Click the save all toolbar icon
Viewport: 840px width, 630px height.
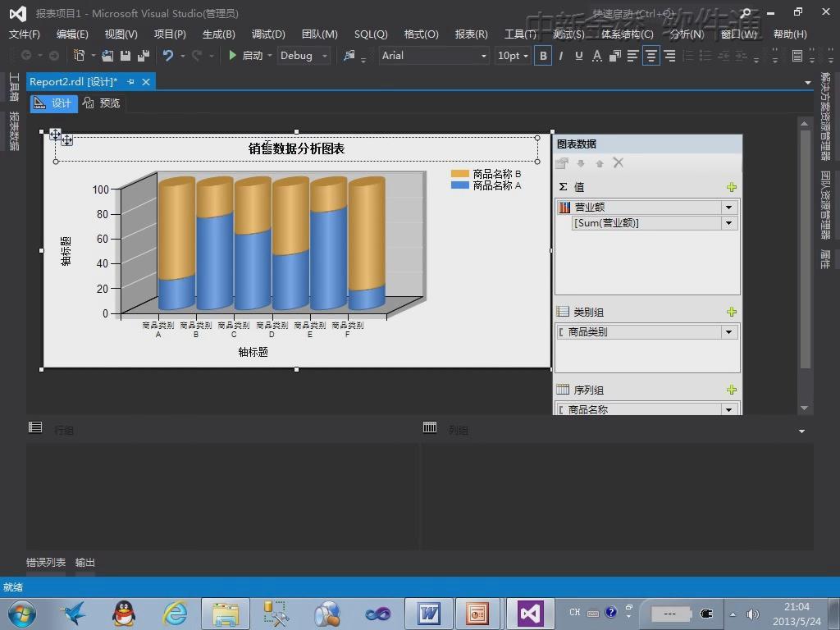pyautogui.click(x=143, y=55)
